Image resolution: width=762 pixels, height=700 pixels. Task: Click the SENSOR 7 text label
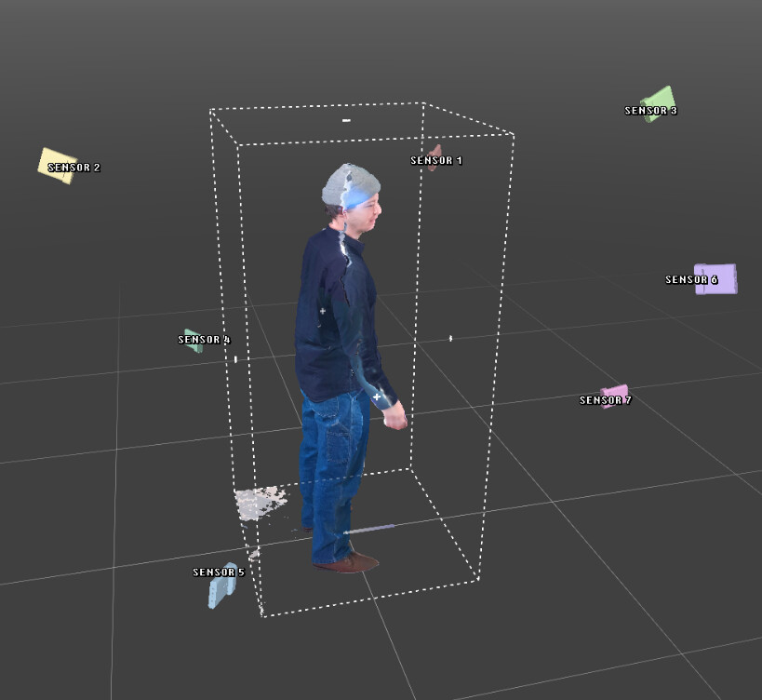pyautogui.click(x=605, y=401)
